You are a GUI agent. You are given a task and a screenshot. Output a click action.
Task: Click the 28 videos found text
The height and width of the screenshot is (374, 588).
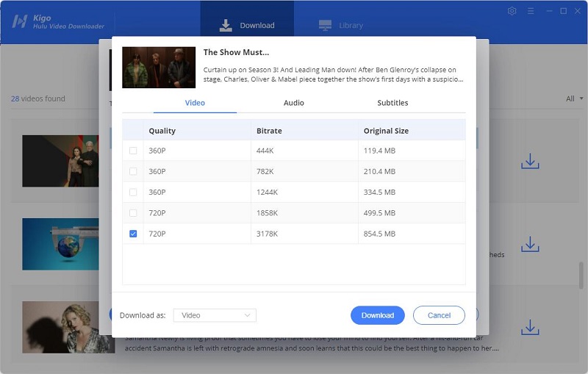[x=38, y=98]
